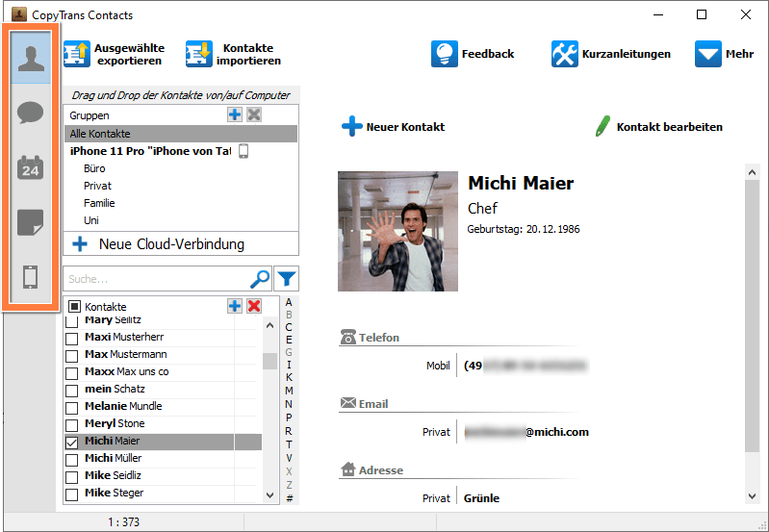Jump to letter C in index
769x532 pixels.
pos(289,327)
